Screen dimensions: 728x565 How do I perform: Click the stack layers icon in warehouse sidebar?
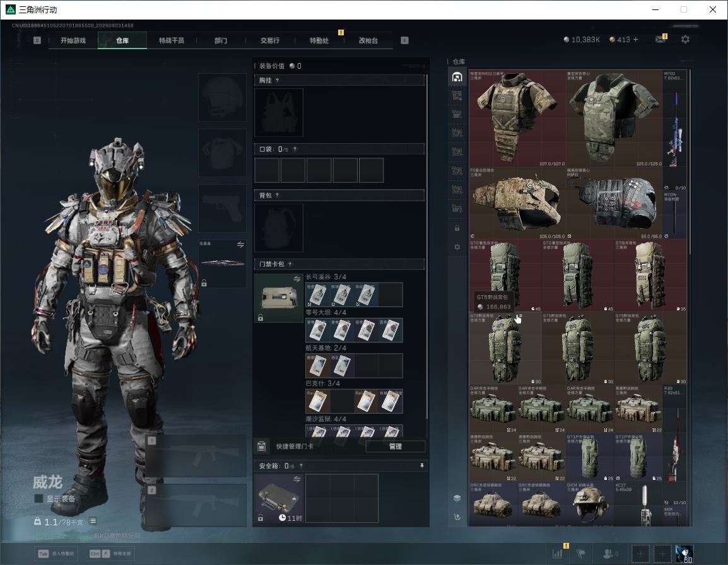pyautogui.click(x=457, y=498)
